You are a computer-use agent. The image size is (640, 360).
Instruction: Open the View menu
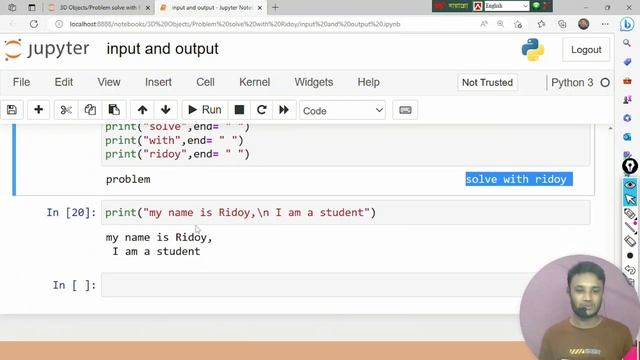point(109,82)
